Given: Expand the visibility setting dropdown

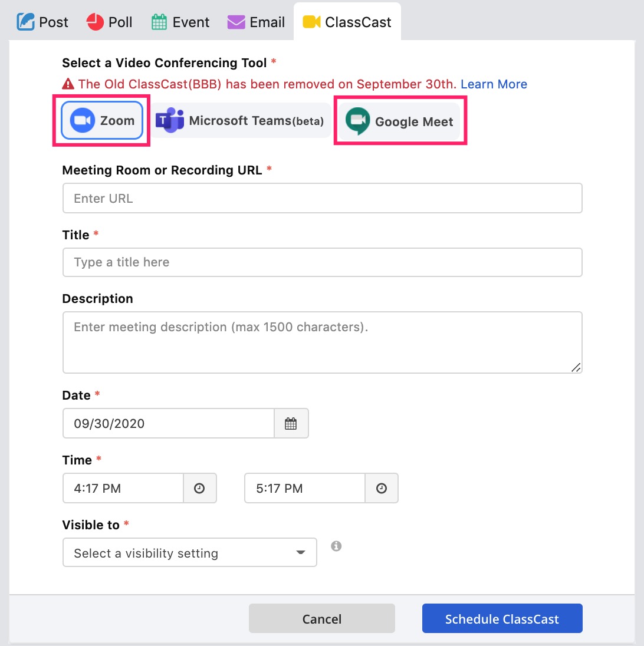Looking at the screenshot, I should (190, 552).
